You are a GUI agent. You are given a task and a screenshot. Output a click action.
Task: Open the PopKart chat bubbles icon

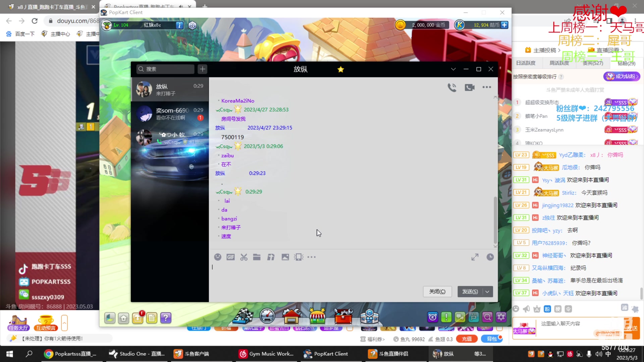click(460, 317)
